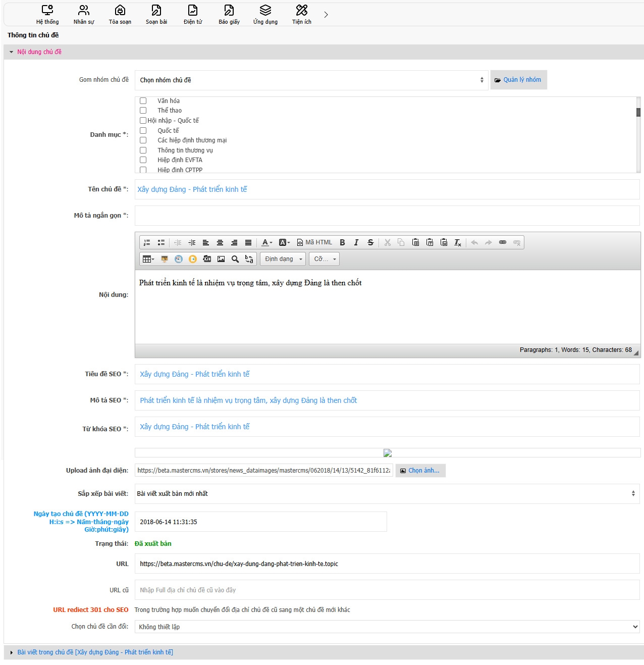This screenshot has width=644, height=665.
Task: Open the Tòa soạn menu
Action: [120, 15]
